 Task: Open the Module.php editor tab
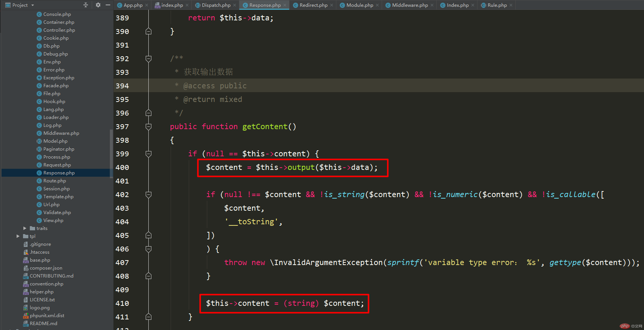360,5
